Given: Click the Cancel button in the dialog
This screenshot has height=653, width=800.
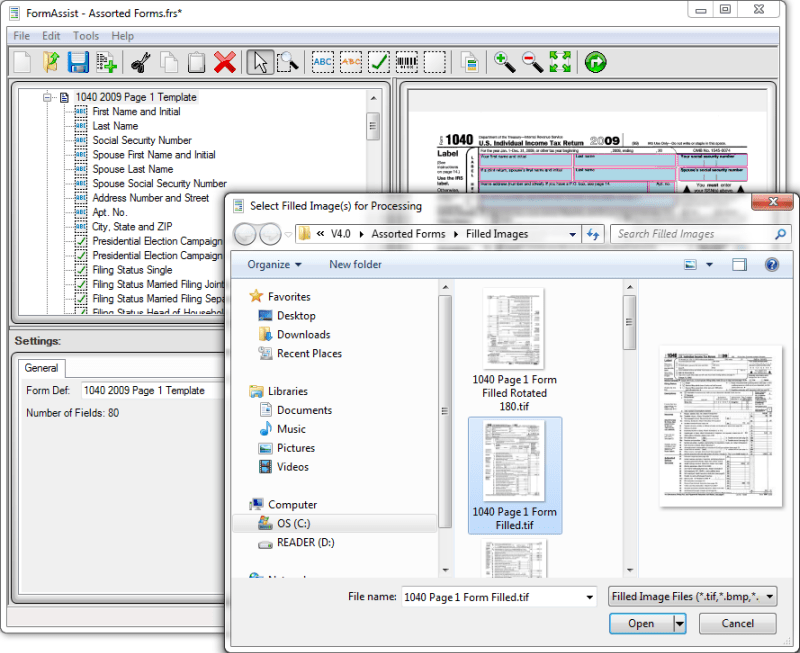Looking at the screenshot, I should [x=737, y=623].
